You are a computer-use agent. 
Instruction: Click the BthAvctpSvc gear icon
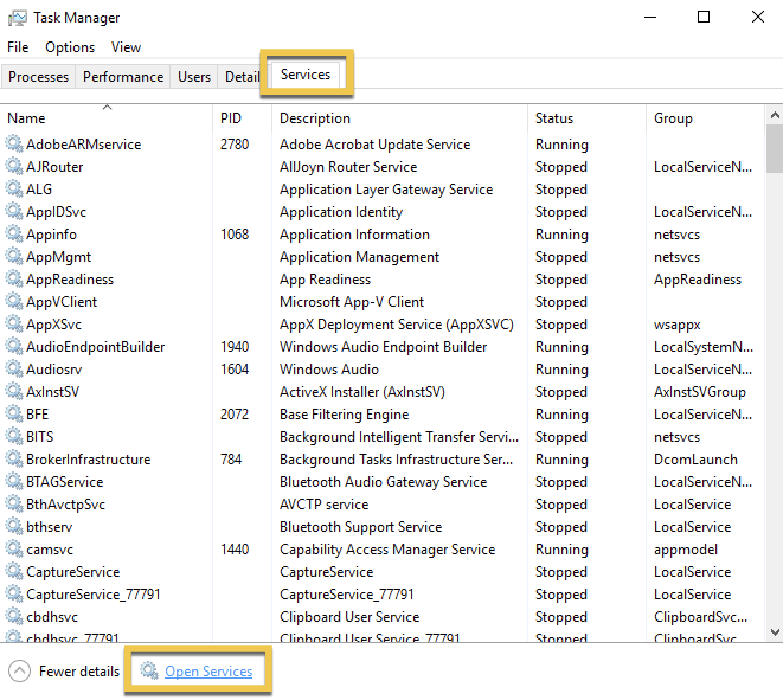tap(14, 504)
